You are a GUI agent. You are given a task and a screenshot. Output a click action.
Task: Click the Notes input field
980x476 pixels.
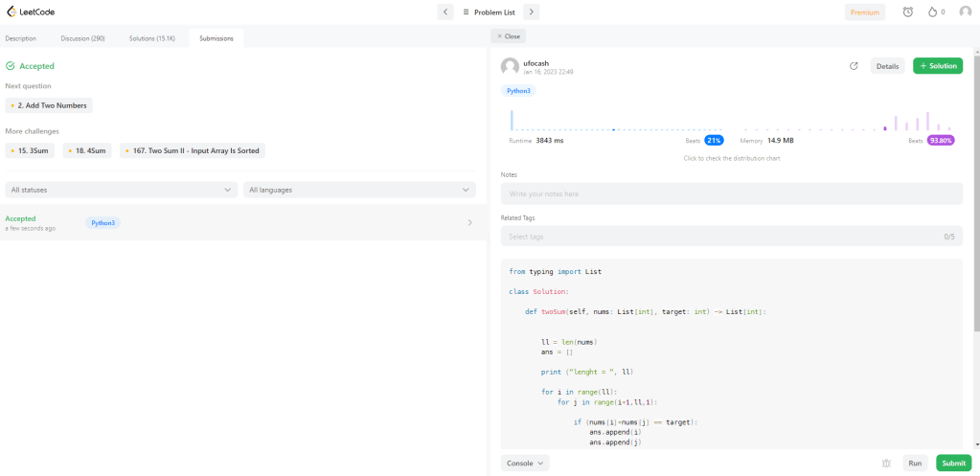[x=731, y=193]
